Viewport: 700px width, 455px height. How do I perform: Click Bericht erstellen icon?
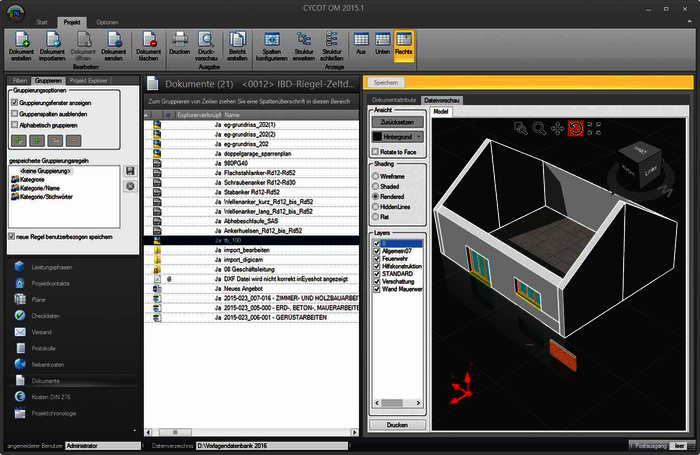(x=237, y=46)
